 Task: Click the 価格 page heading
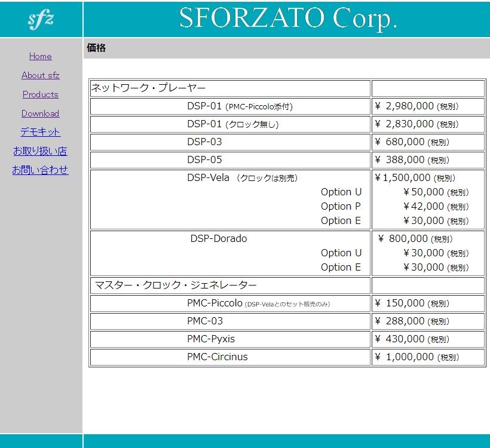(x=96, y=48)
